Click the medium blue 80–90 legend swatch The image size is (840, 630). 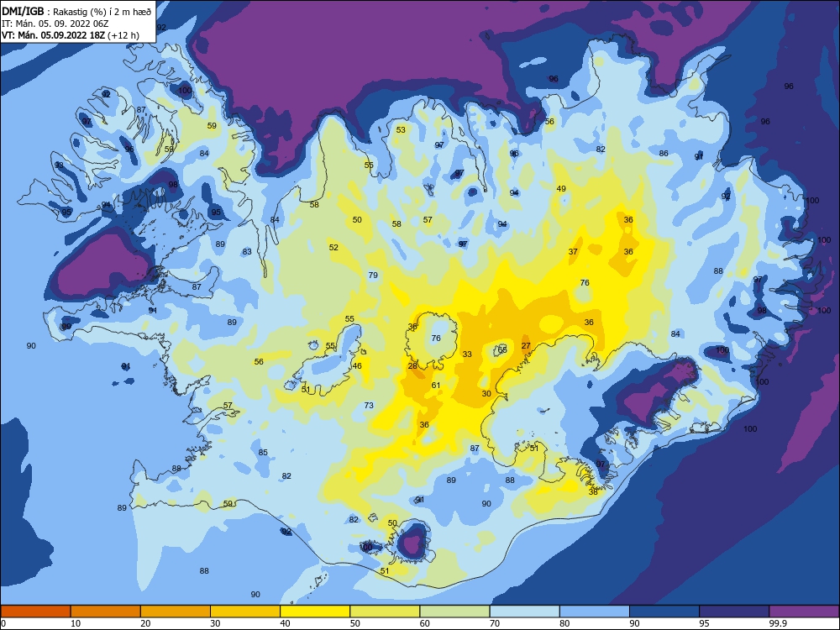595,612
